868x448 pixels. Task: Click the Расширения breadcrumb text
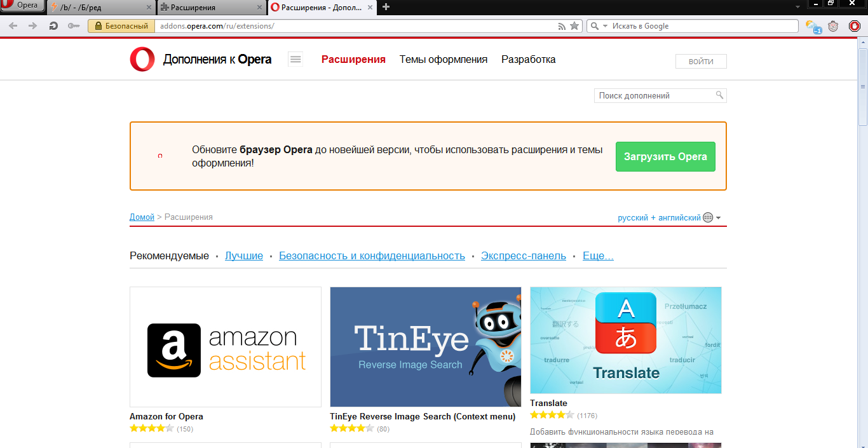[x=189, y=217]
